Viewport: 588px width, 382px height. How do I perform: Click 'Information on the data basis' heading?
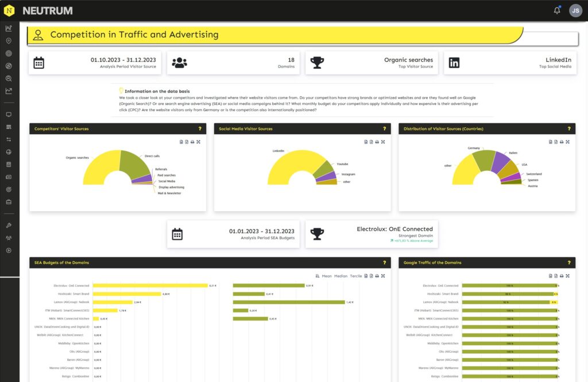point(157,91)
